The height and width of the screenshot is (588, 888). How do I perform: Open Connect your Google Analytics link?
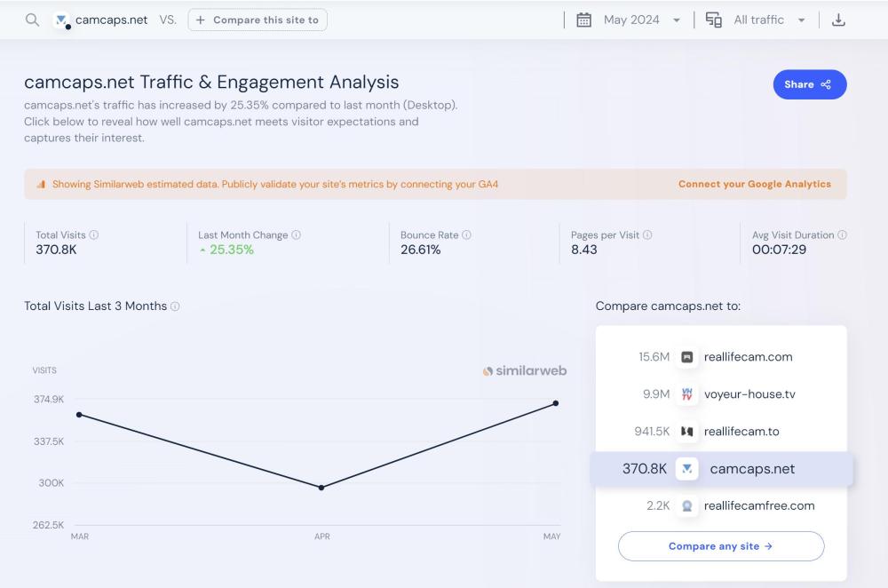[x=754, y=185]
